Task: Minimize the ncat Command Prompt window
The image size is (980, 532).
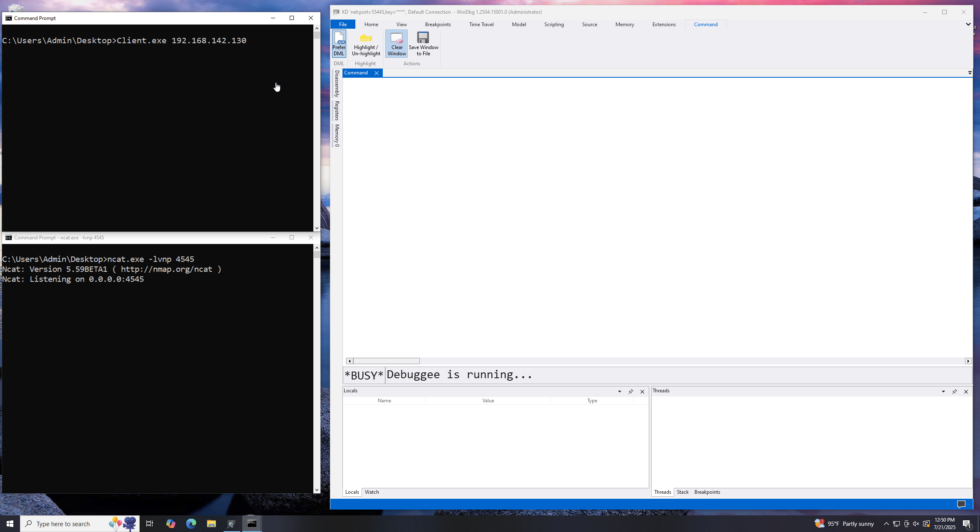Action: (x=273, y=237)
